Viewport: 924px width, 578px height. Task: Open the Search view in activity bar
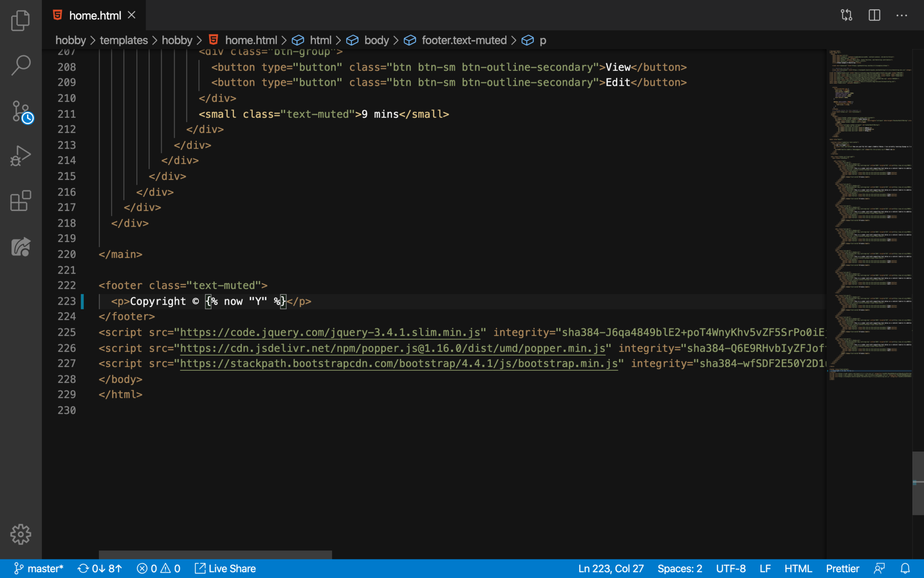(x=20, y=65)
